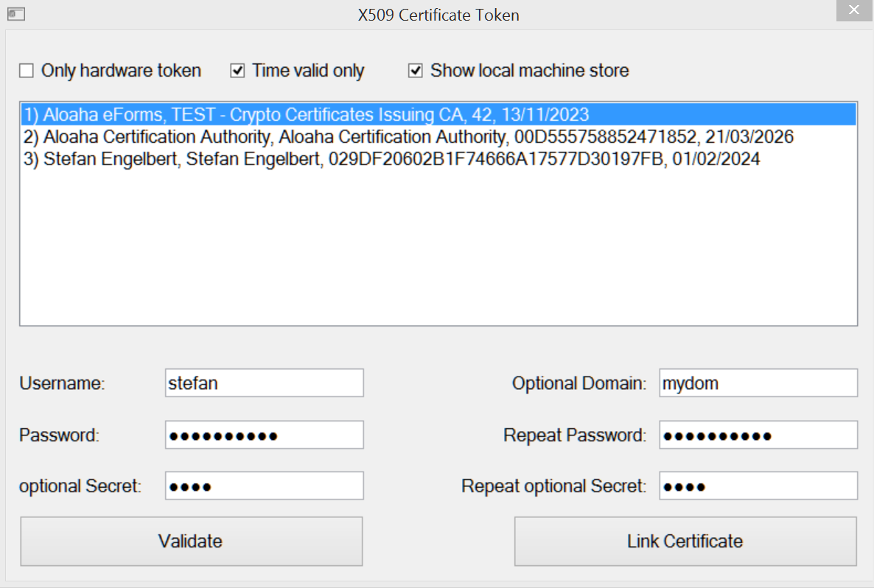Click inside the Username field

pos(264,382)
